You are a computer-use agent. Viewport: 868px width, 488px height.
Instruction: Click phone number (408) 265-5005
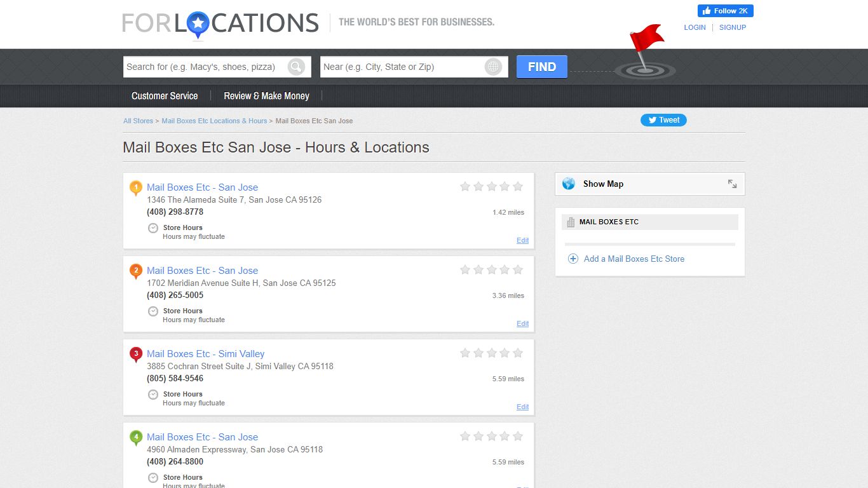pos(175,295)
